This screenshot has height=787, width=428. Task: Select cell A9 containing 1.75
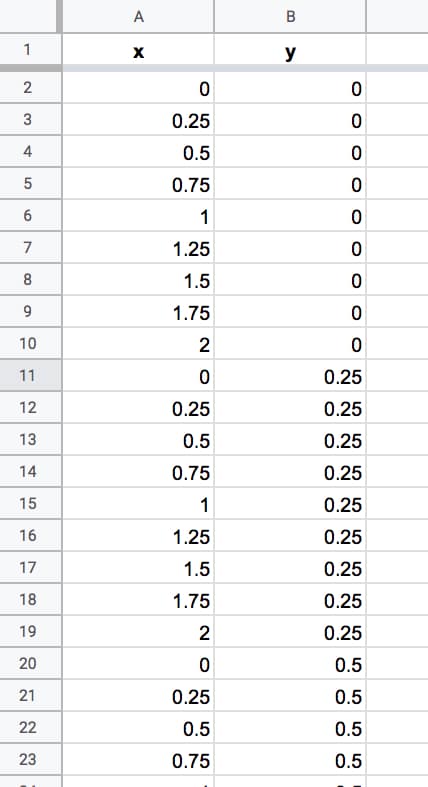click(x=138, y=312)
